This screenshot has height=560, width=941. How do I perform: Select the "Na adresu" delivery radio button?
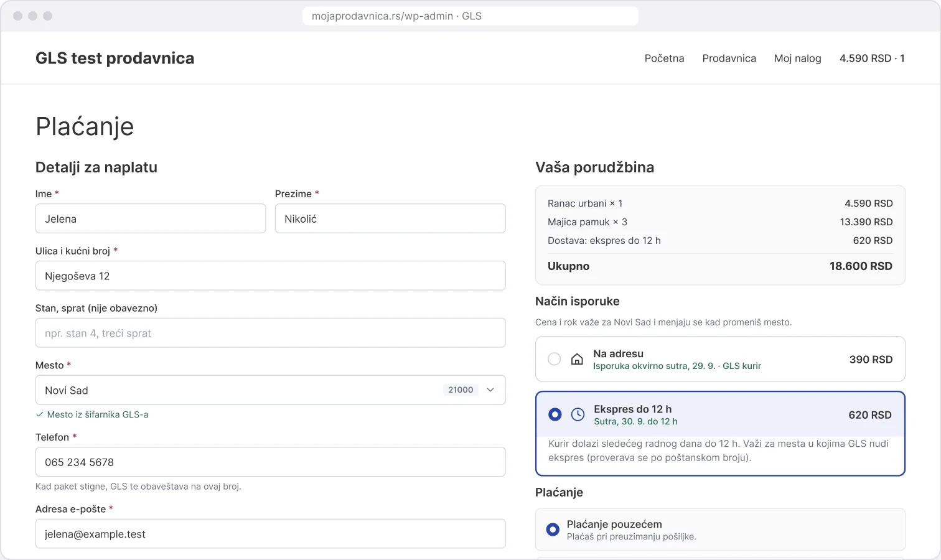554,359
